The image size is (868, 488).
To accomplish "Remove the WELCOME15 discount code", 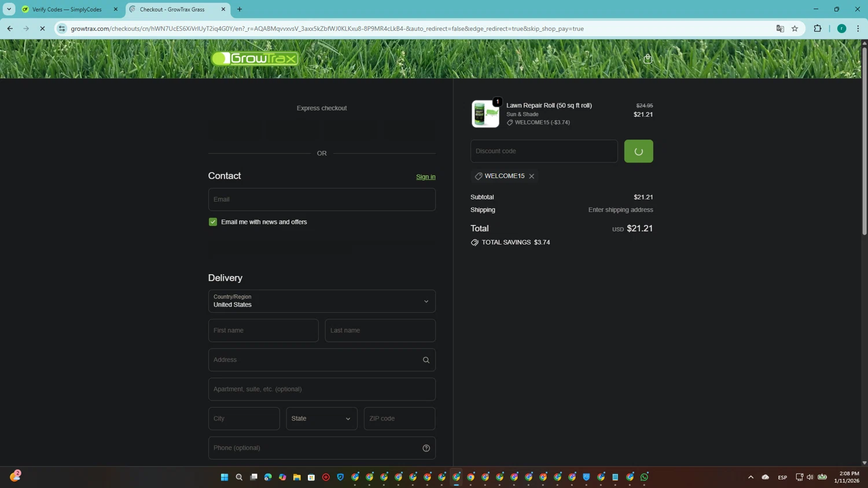I will (x=531, y=176).
